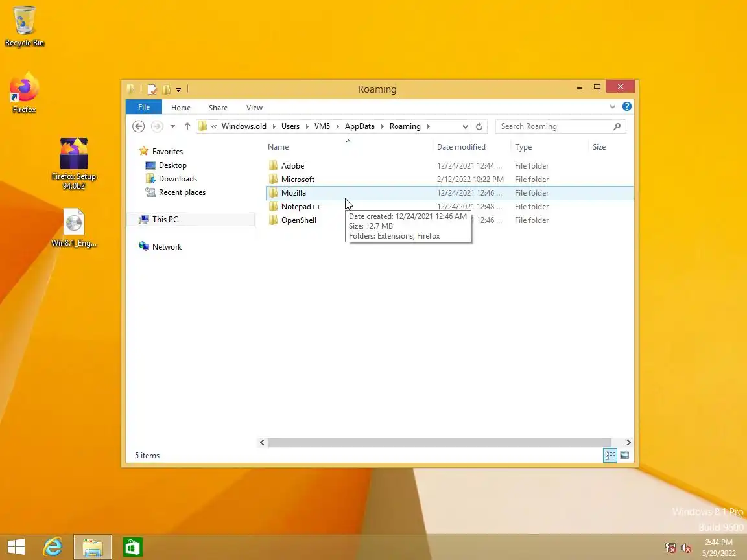
Task: Switch to the View ribbon tab
Action: click(x=254, y=108)
